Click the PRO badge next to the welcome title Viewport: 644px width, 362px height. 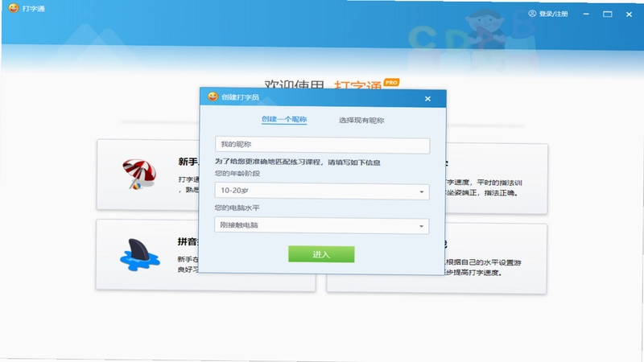coord(391,83)
